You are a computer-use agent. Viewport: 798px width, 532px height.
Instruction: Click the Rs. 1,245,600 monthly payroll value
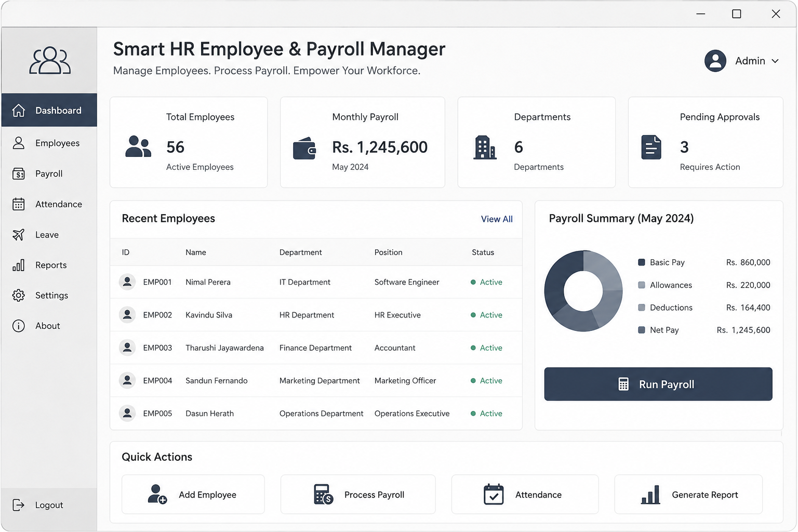(x=380, y=147)
